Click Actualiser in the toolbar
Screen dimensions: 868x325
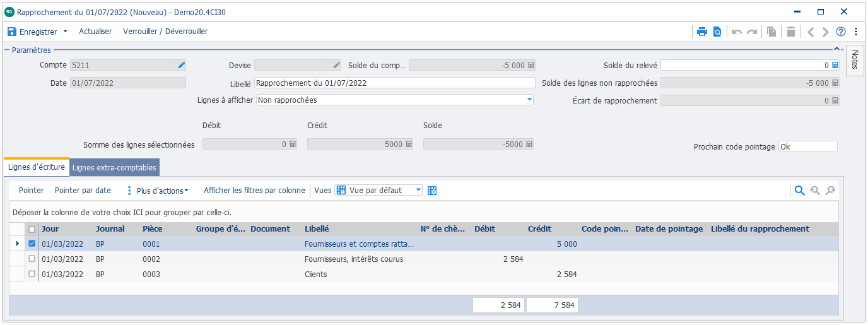[95, 32]
